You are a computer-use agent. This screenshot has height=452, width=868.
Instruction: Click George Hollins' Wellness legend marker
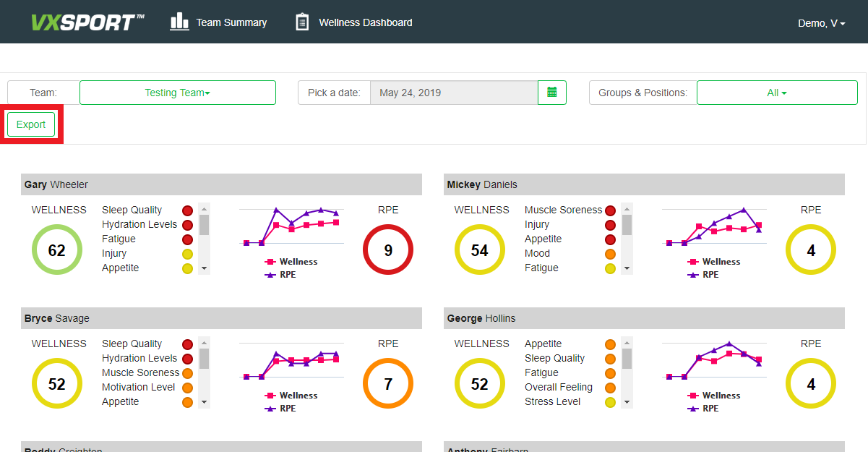(x=693, y=396)
